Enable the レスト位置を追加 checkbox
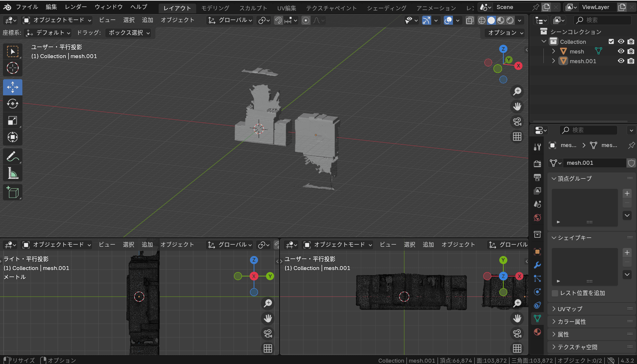This screenshot has width=637, height=364. pos(555,293)
